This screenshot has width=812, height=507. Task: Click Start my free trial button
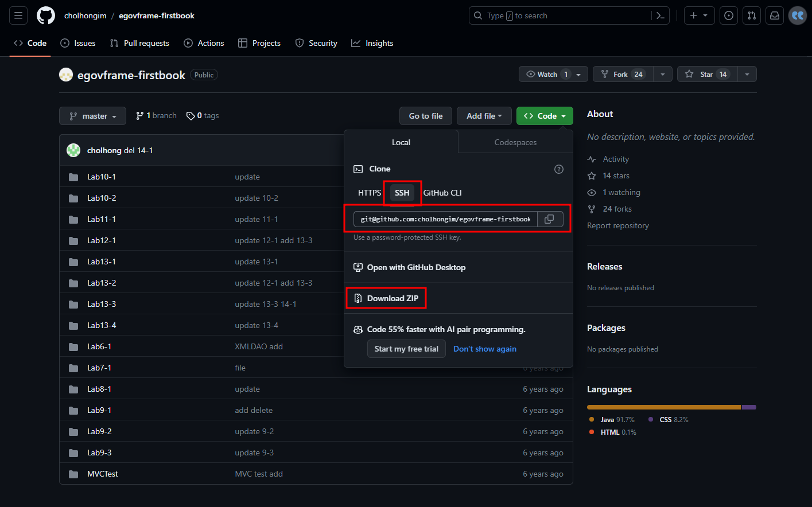point(406,349)
